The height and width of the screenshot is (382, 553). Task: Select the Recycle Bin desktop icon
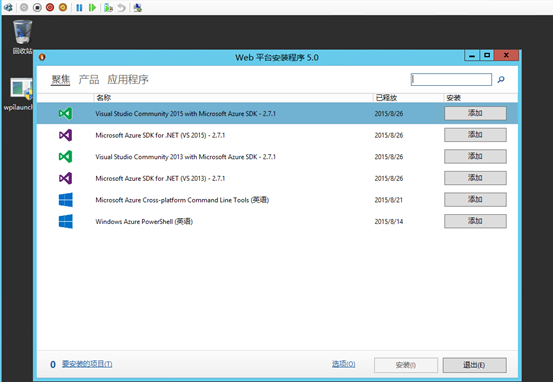[x=23, y=37]
